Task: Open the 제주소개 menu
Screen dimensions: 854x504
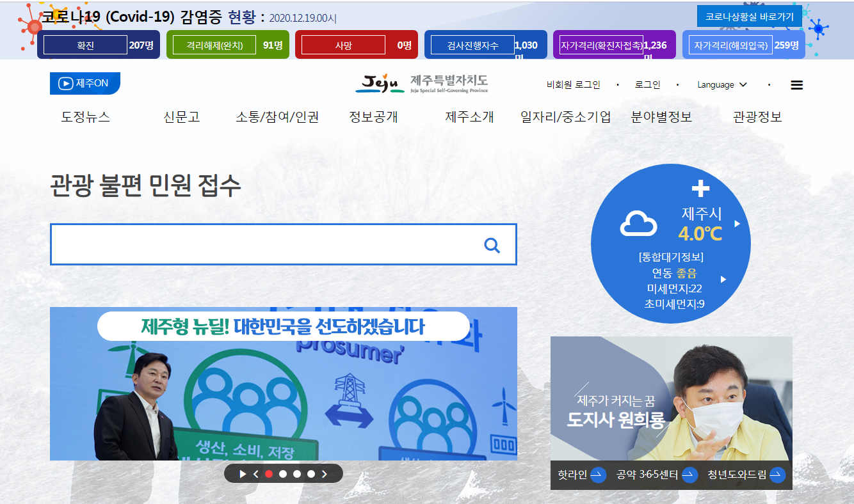Action: (469, 117)
